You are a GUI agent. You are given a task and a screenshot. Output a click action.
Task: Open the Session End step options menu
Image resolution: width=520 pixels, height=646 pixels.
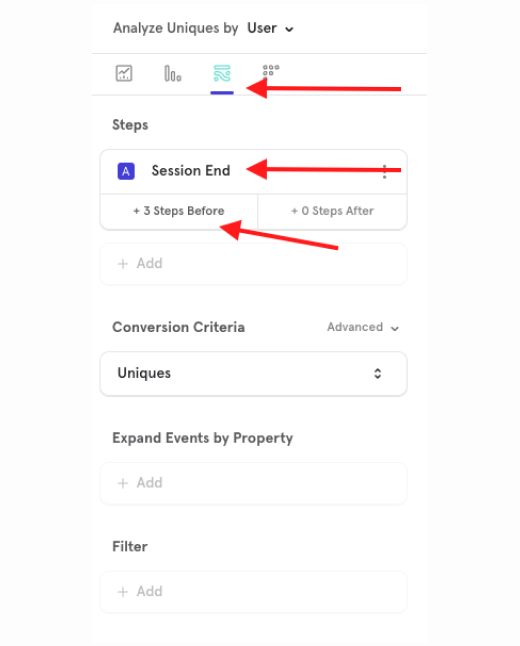click(384, 171)
